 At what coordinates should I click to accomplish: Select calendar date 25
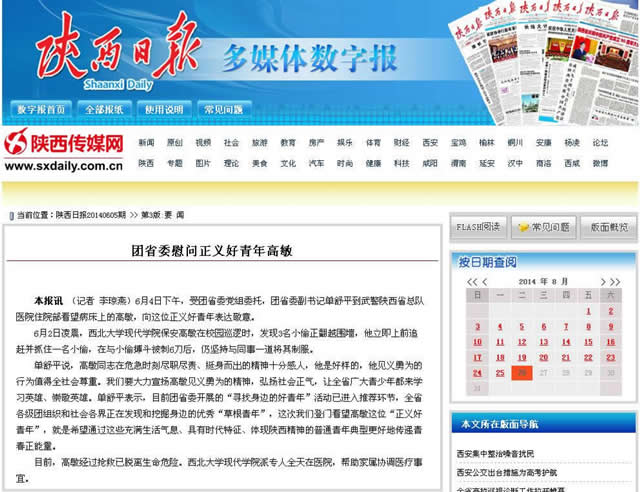pyautogui.click(x=500, y=373)
